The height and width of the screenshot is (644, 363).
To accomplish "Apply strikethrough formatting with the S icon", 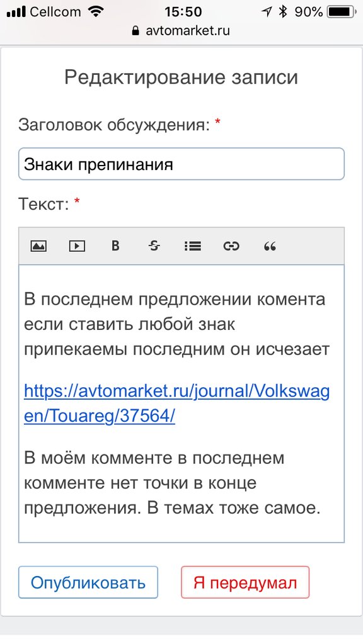I will pyautogui.click(x=154, y=246).
